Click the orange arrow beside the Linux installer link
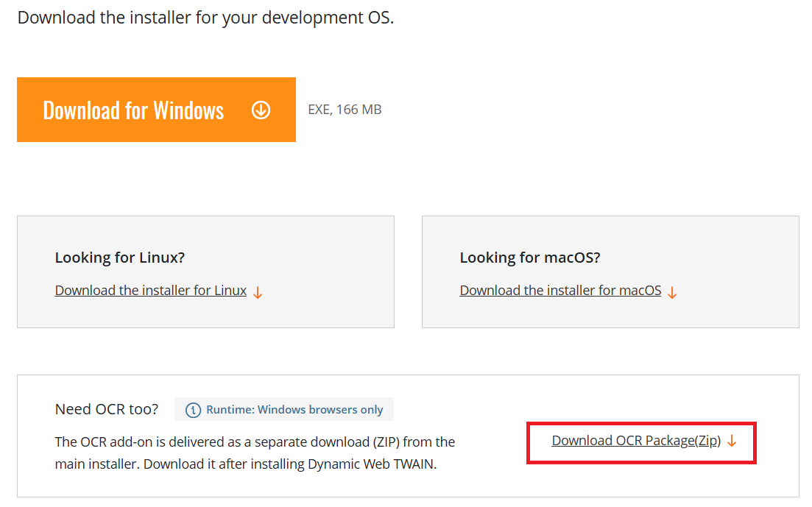The width and height of the screenshot is (812, 507). (258, 292)
